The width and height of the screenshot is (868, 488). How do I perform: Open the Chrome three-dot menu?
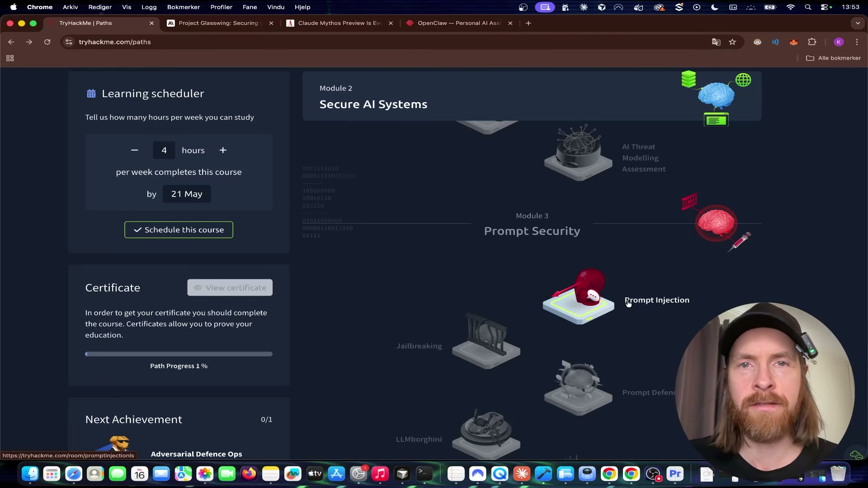click(x=857, y=42)
